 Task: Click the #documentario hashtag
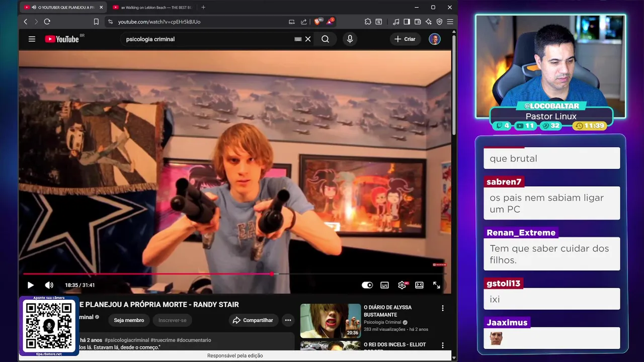(x=194, y=340)
